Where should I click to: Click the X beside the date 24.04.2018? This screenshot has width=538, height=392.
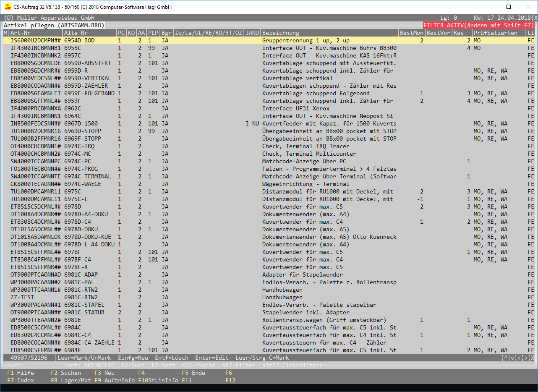pos(535,18)
